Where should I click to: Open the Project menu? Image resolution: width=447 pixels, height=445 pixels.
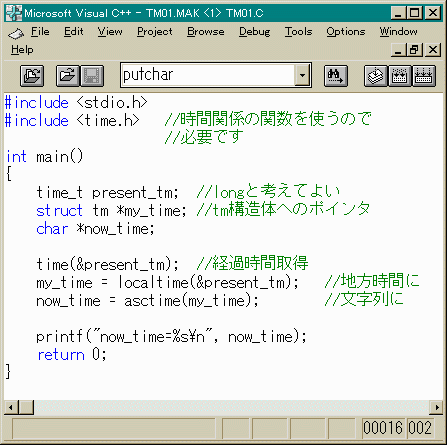tap(155, 32)
